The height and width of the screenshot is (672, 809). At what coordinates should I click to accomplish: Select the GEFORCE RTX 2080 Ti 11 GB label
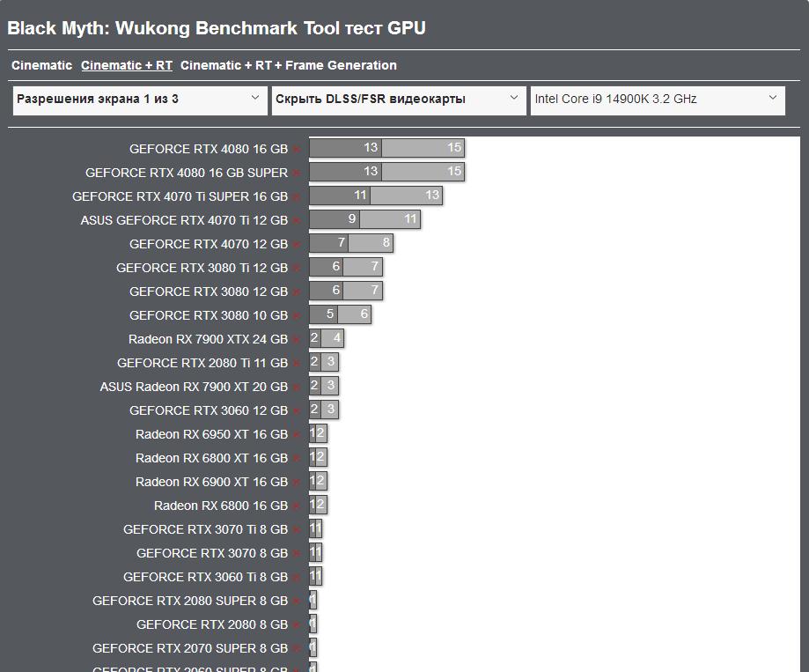point(202,363)
